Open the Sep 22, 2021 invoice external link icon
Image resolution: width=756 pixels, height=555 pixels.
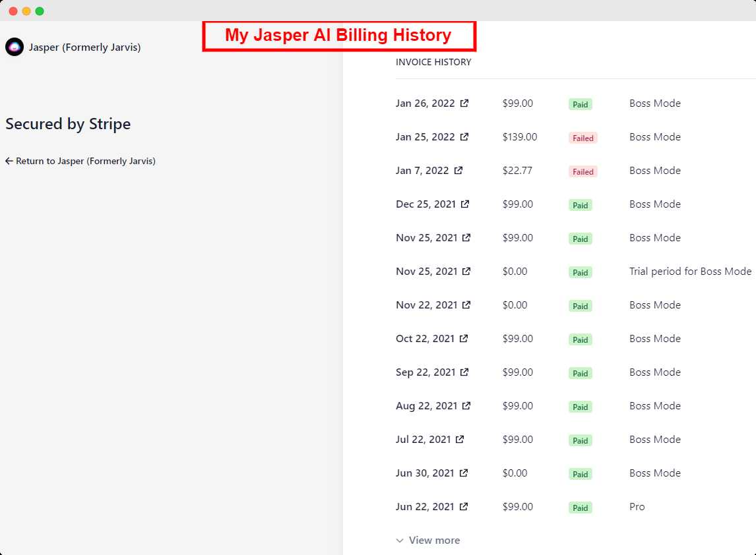(464, 372)
